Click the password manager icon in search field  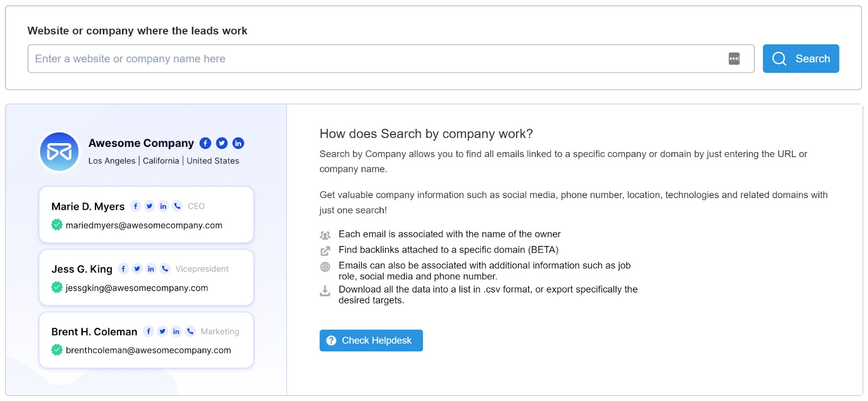(x=734, y=59)
